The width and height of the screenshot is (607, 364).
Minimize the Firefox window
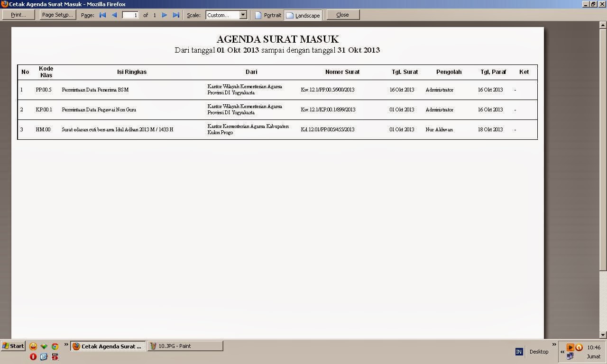click(585, 4)
